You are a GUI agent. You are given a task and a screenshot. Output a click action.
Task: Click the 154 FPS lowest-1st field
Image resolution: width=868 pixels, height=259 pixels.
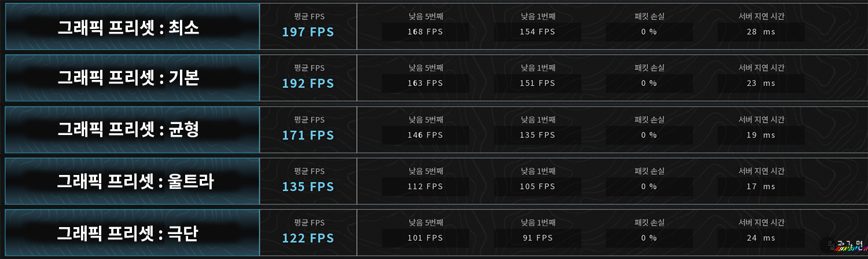pyautogui.click(x=538, y=32)
